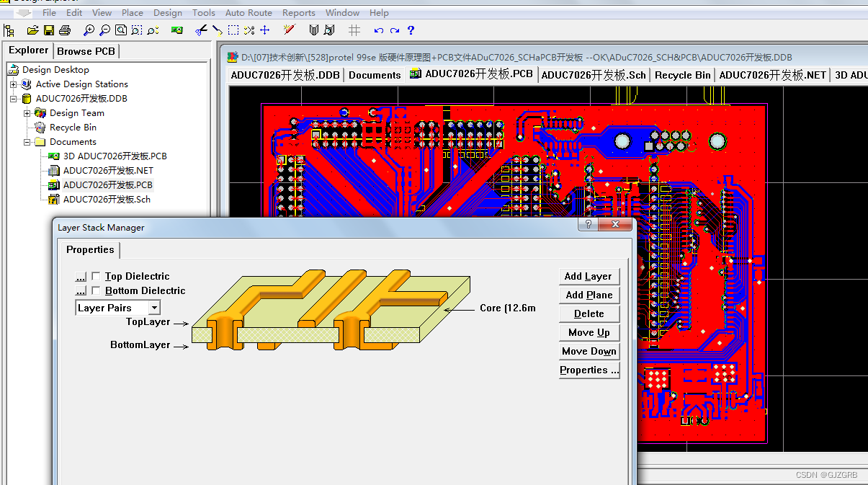
Task: Select the Zoom Out tool
Action: 104,30
